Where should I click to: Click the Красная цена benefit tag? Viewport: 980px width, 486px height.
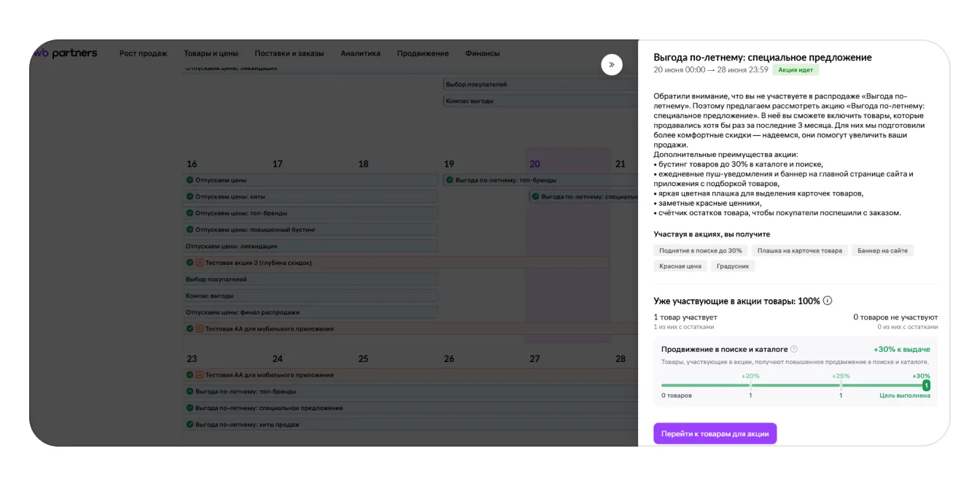tap(680, 266)
